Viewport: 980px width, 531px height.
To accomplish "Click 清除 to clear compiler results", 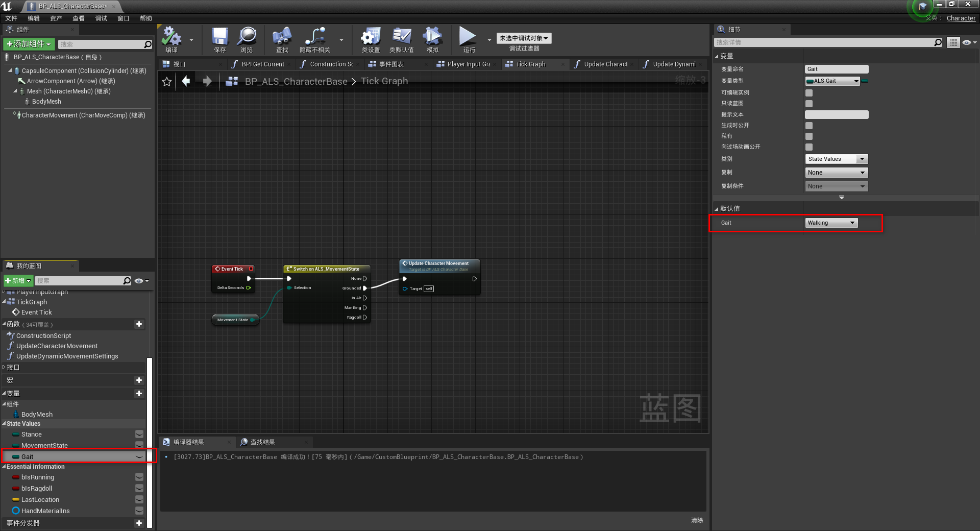I will point(697,520).
